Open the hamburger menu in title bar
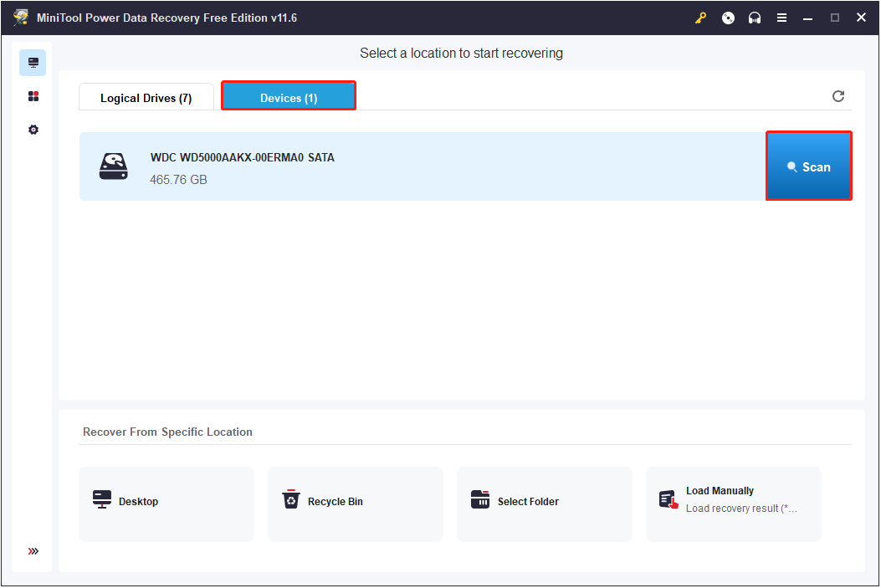The image size is (881, 588). [x=781, y=18]
